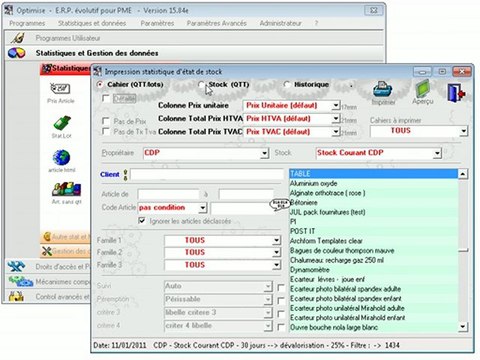
Task: Select Bétonière in the list
Action: click(x=373, y=202)
